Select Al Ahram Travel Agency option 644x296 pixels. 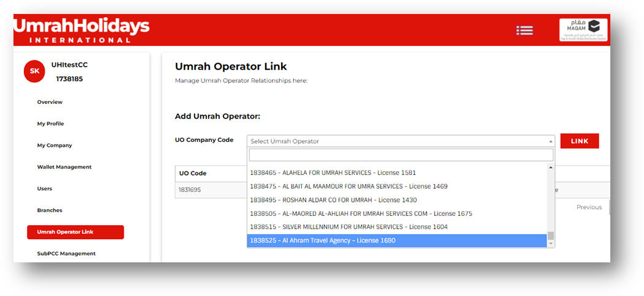pos(397,240)
